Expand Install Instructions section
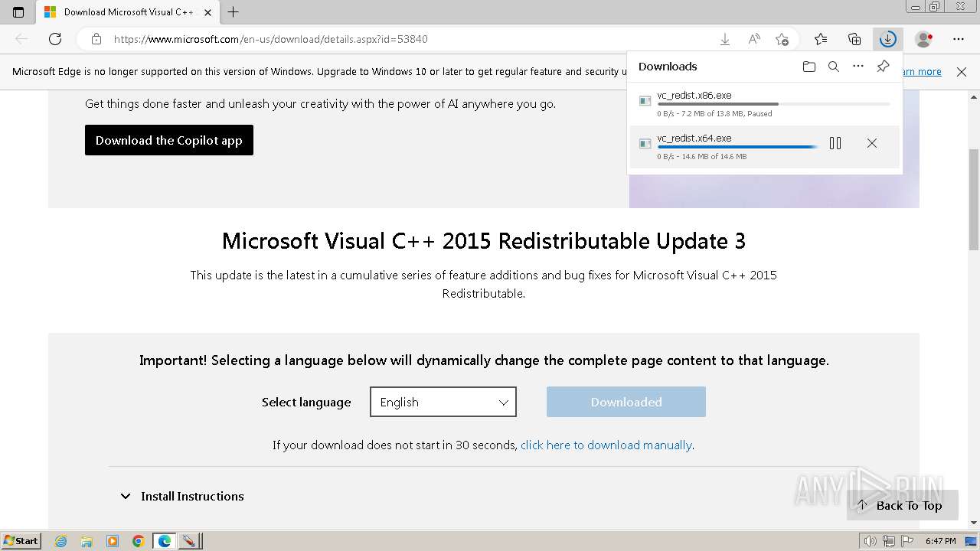Screen dimensions: 980x551 click(x=182, y=496)
